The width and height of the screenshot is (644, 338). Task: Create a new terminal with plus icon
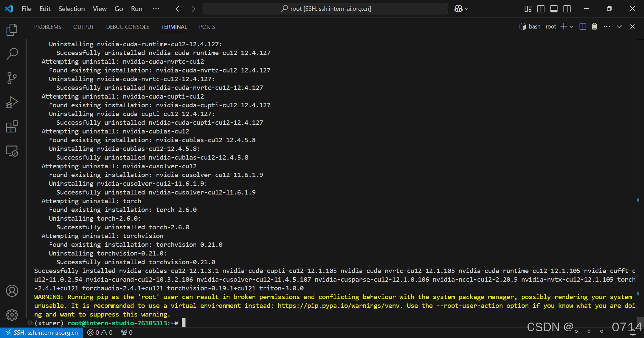click(564, 26)
